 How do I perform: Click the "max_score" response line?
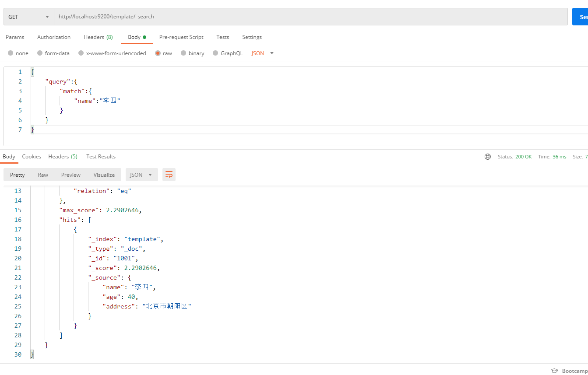pos(101,210)
